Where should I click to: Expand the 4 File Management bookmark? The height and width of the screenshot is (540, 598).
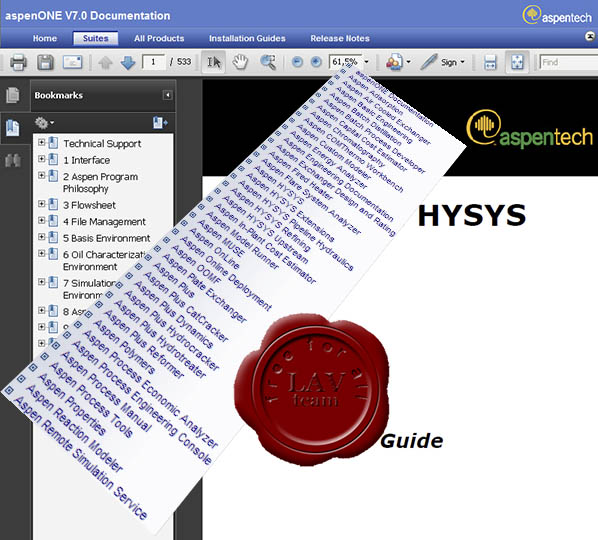click(x=42, y=220)
